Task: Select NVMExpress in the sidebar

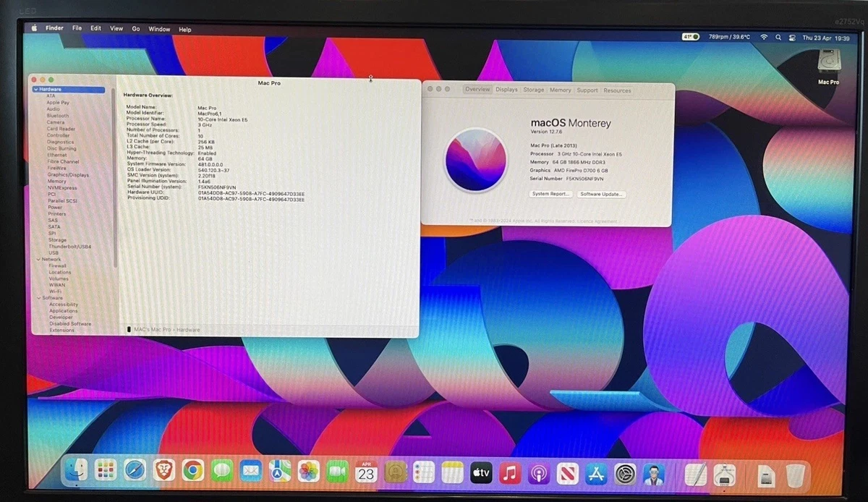Action: click(61, 187)
